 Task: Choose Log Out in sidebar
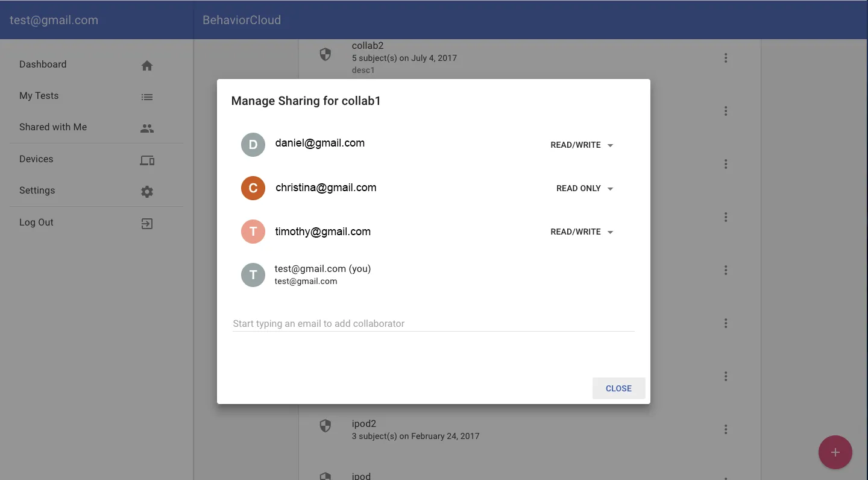pos(96,223)
